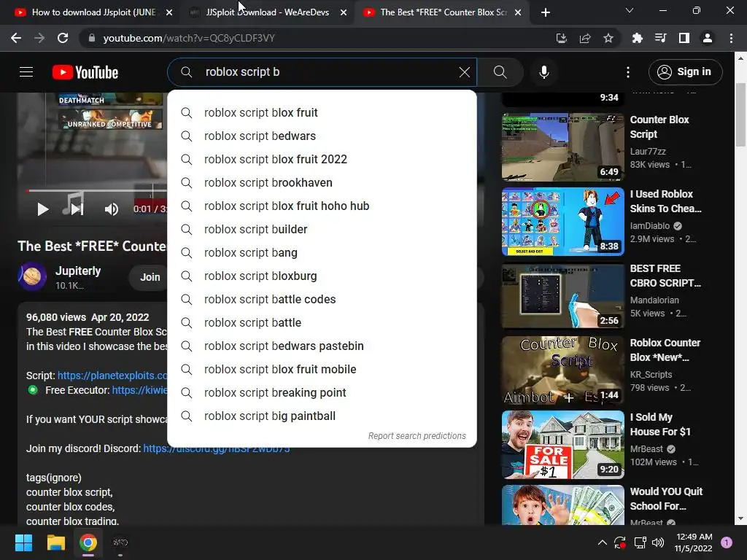Open a new browser tab with plus
Image resolution: width=747 pixels, height=560 pixels.
[x=546, y=12]
